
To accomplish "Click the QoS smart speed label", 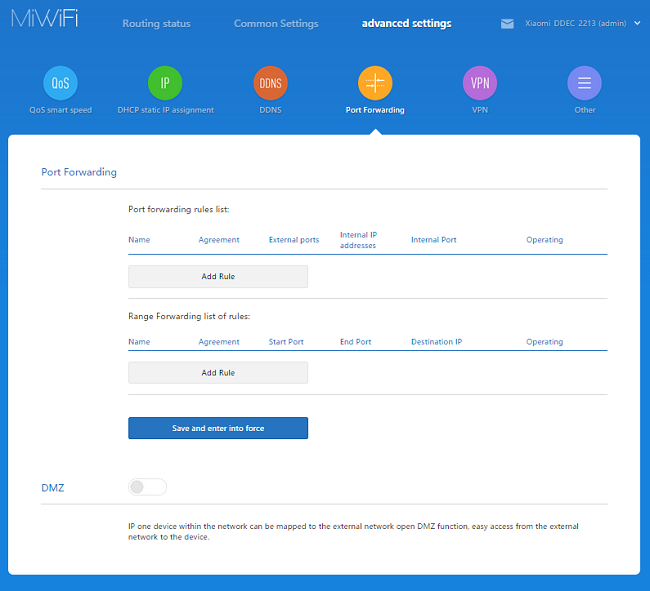I will pyautogui.click(x=60, y=110).
